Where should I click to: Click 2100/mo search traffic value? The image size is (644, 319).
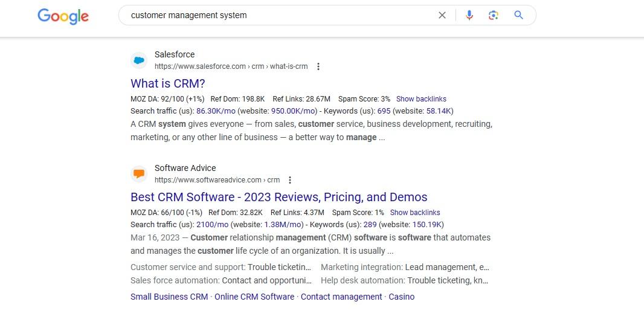[212, 225]
